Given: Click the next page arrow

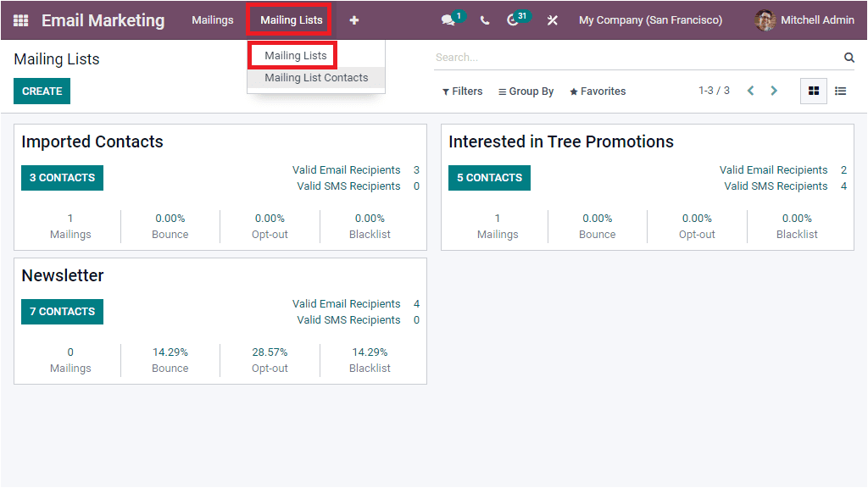Looking at the screenshot, I should 774,90.
